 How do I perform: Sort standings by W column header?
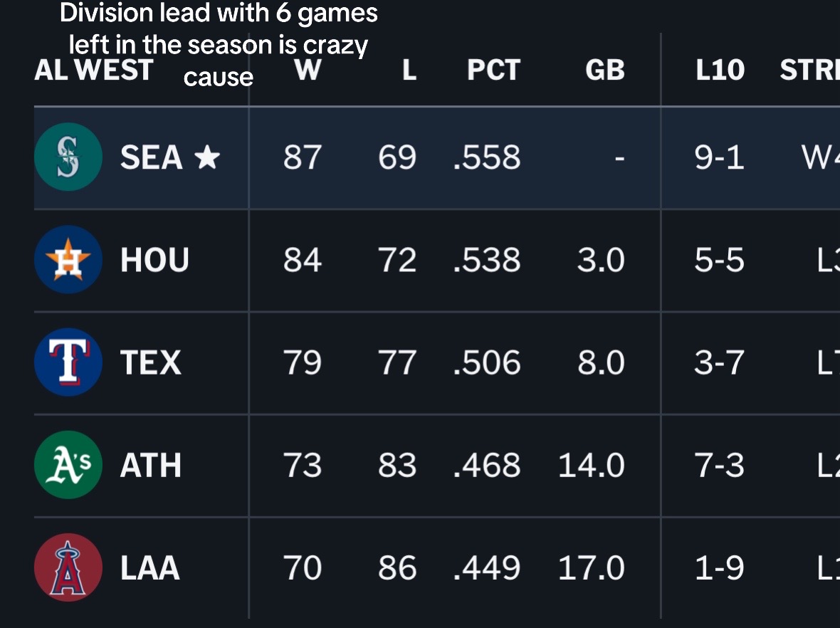tap(308, 70)
